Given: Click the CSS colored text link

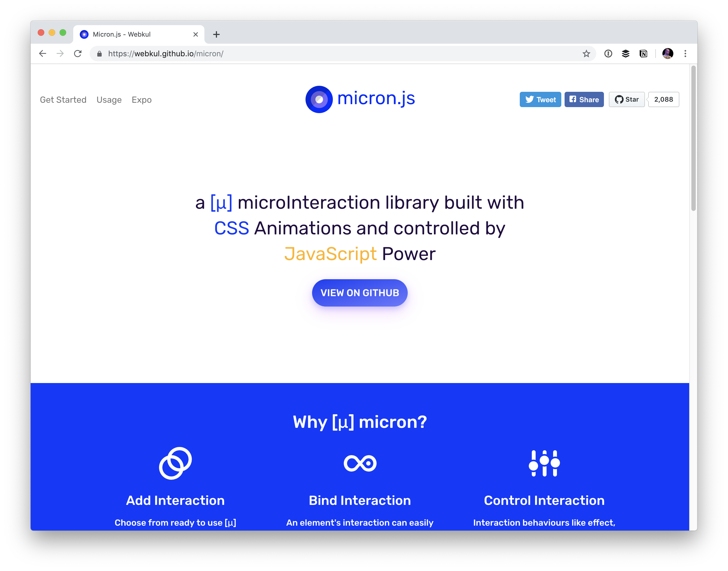Looking at the screenshot, I should click(232, 227).
